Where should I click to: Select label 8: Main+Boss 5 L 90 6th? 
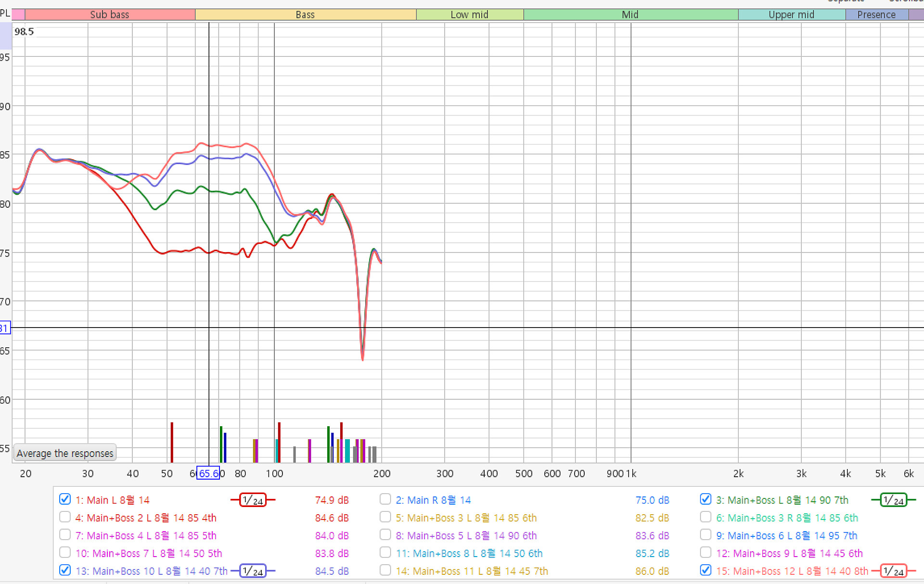point(466,536)
